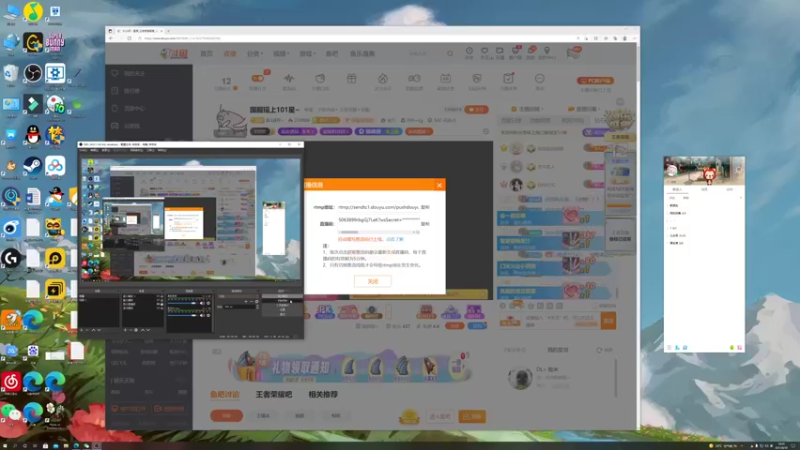The image size is (800, 450).
Task: Launch Steam desktop icon
Action: pos(33,165)
